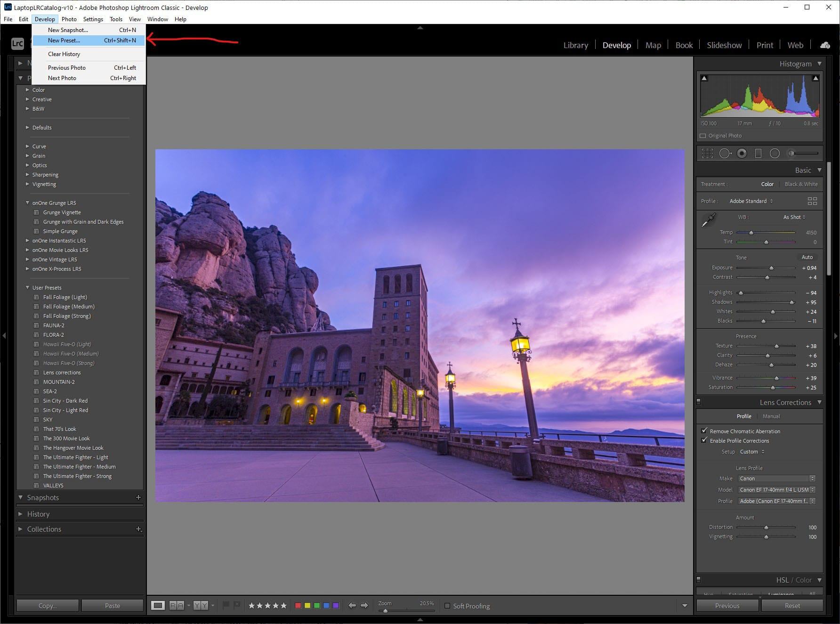This screenshot has height=624, width=840.
Task: Enable Soft Proofing
Action: click(x=447, y=606)
